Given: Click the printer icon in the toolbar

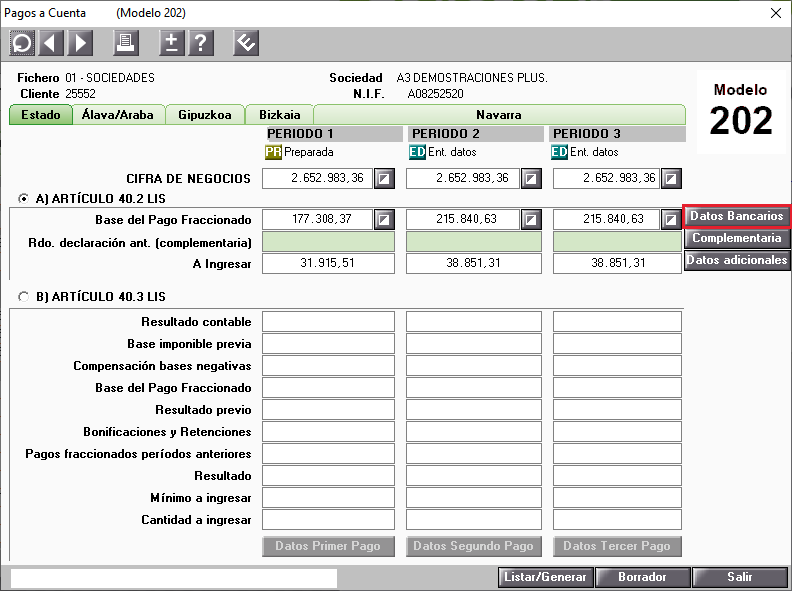Looking at the screenshot, I should click(x=126, y=43).
